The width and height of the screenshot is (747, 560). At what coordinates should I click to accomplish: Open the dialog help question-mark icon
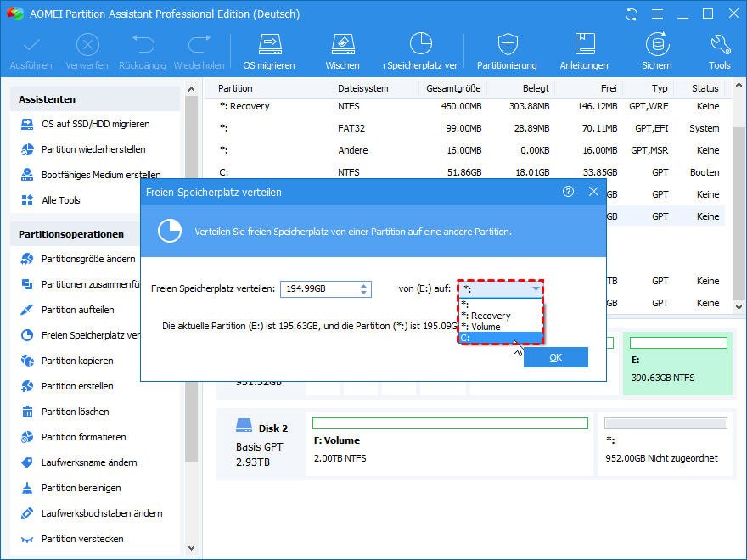pos(568,192)
